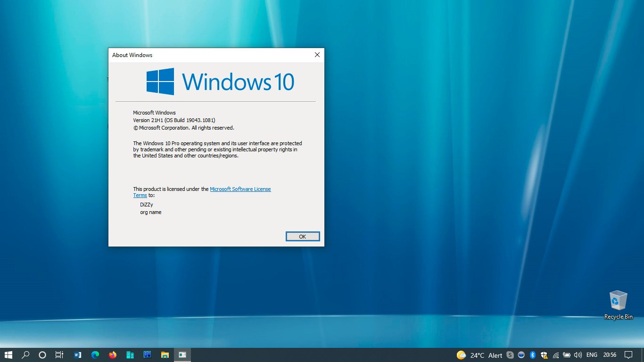Launch Firefox from the taskbar
Viewport: 644px width, 362px height.
coord(112,355)
